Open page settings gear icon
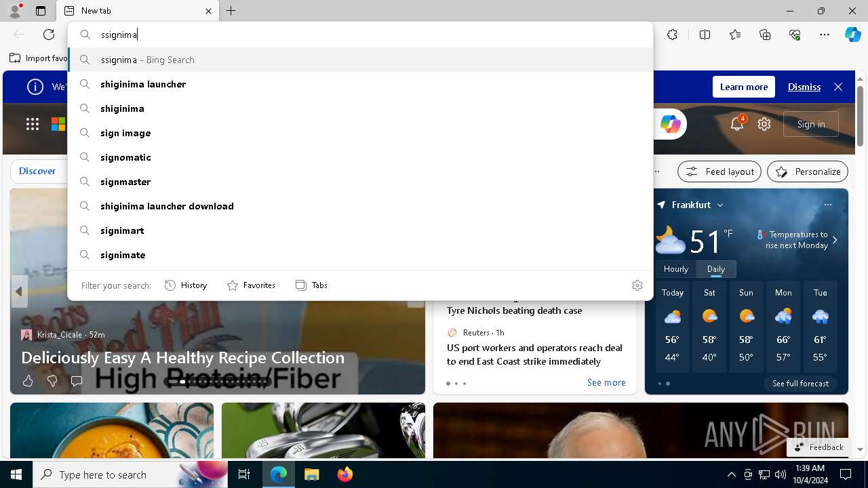Image resolution: width=868 pixels, height=488 pixels. coord(764,124)
